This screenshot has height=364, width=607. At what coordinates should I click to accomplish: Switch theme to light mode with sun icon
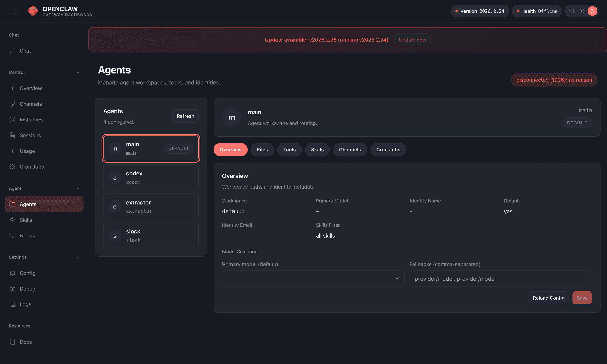582,11
